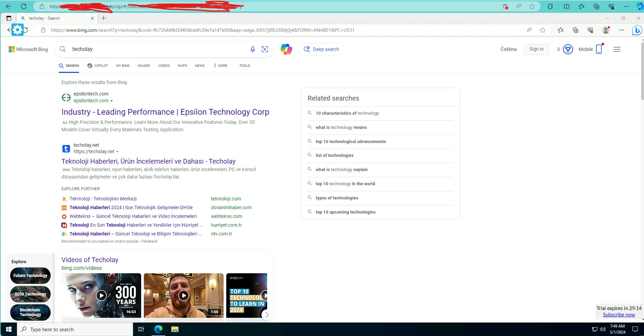
Task: Open the profile avatar icon
Action: click(x=606, y=30)
